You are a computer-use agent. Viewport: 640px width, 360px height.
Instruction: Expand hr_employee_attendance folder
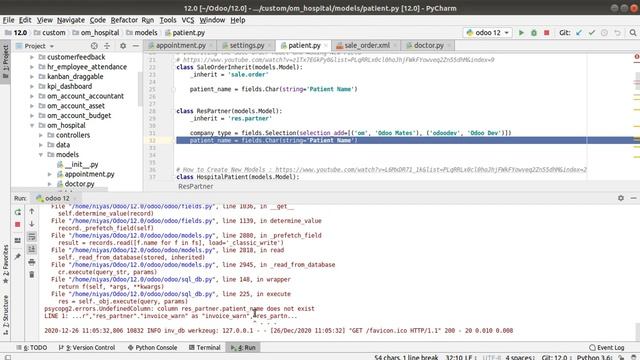[x=32, y=67]
